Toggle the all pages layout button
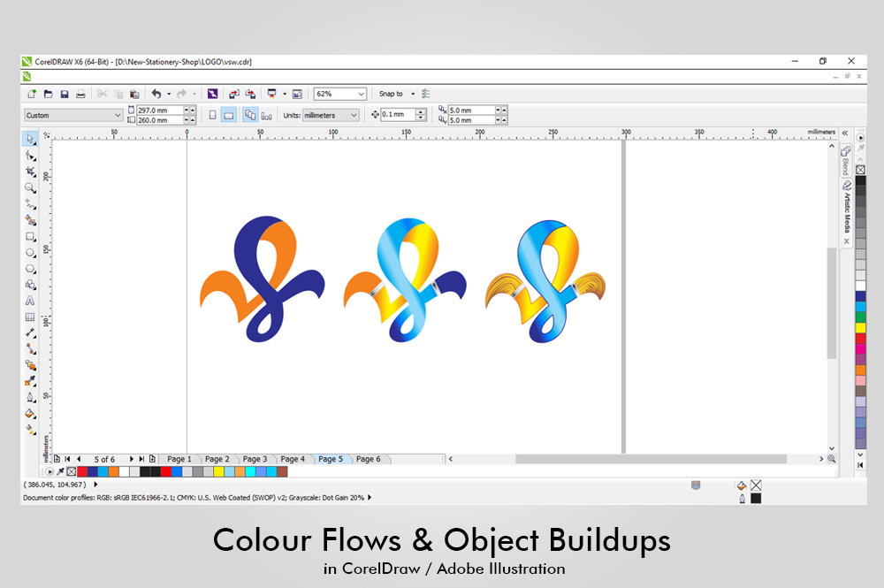This screenshot has width=884, height=588. click(x=249, y=115)
